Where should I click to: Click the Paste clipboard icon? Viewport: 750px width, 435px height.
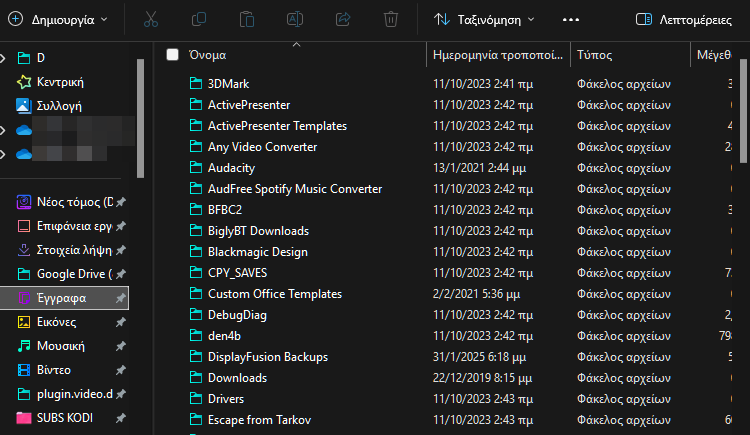pos(247,20)
